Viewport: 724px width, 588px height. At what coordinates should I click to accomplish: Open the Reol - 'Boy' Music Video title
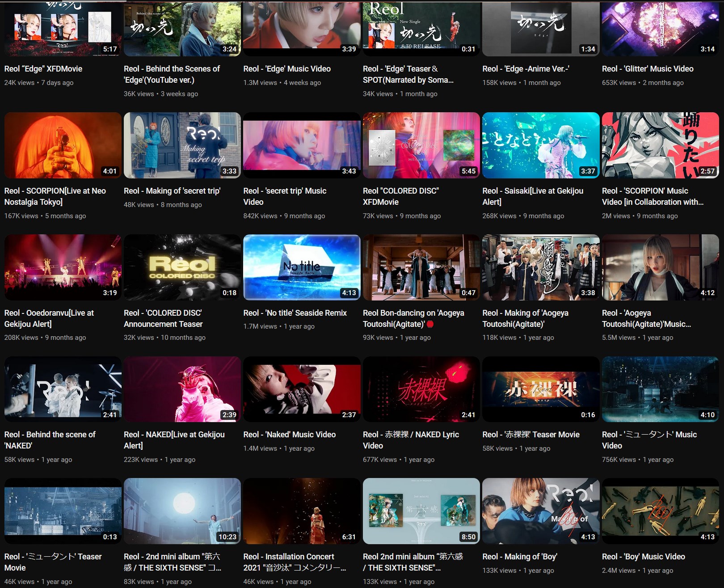[644, 557]
